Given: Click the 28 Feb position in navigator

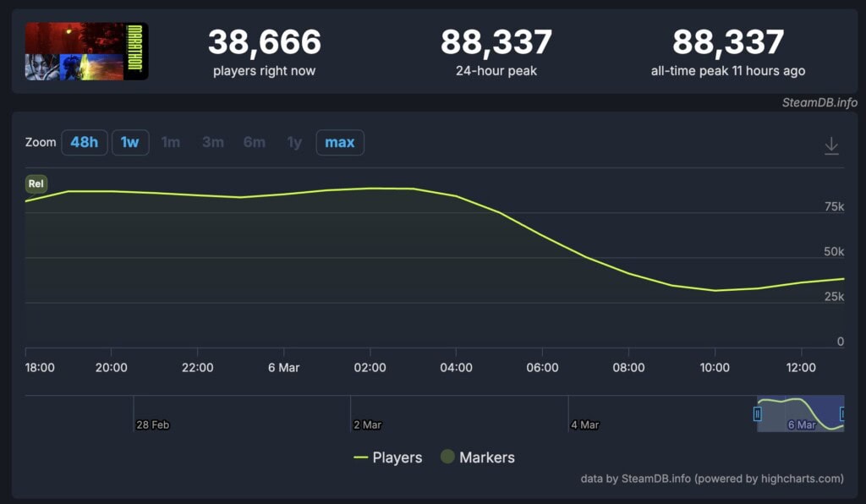Looking at the screenshot, I should [153, 425].
